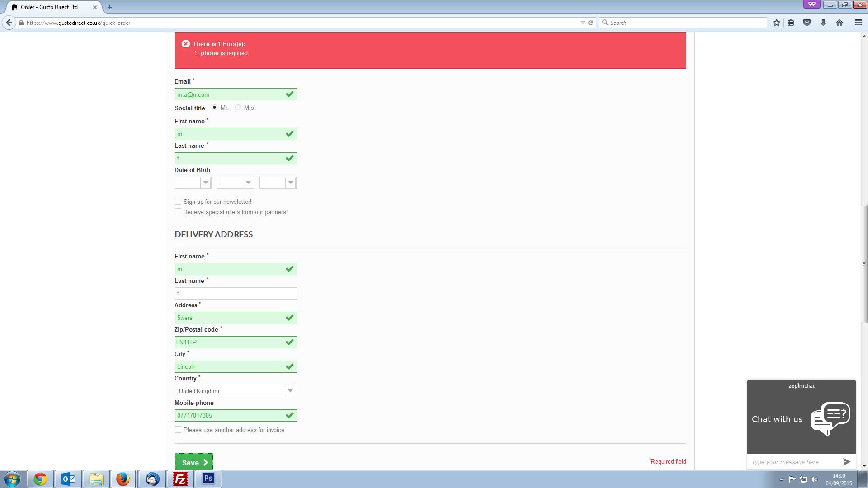
Task: Open the Firefox hamburger menu
Action: coord(858,23)
